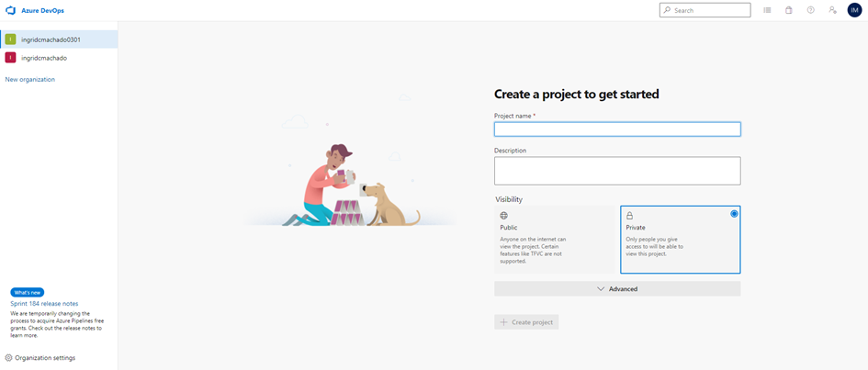Focus the Description text box

pos(617,171)
